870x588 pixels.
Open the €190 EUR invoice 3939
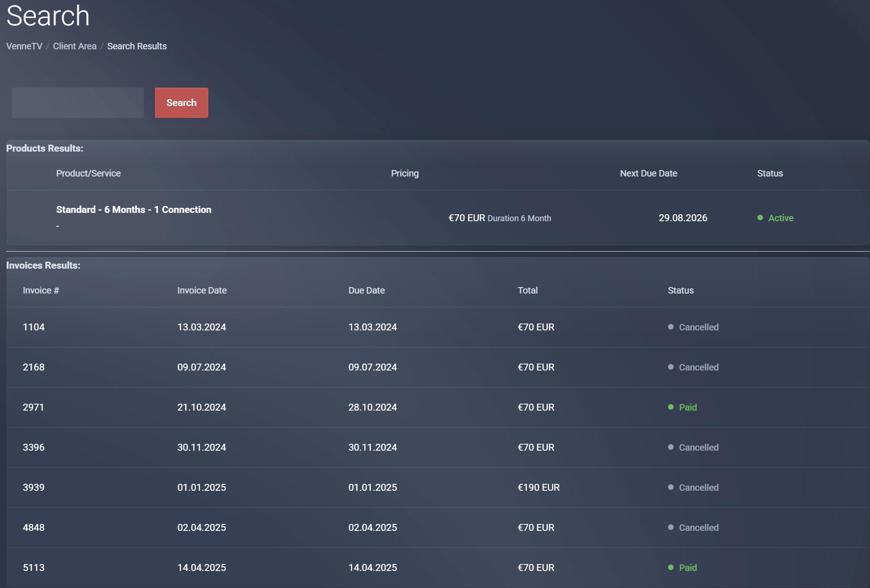click(x=34, y=488)
